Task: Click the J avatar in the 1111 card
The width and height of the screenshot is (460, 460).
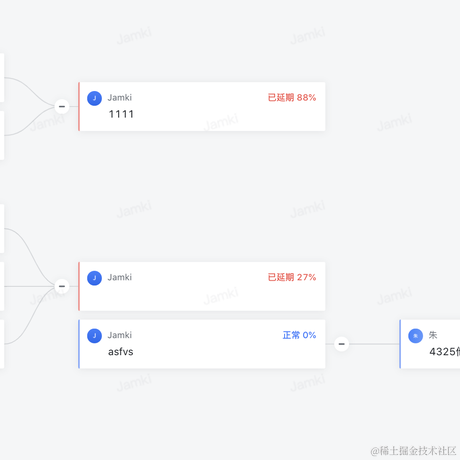Action: click(x=94, y=98)
